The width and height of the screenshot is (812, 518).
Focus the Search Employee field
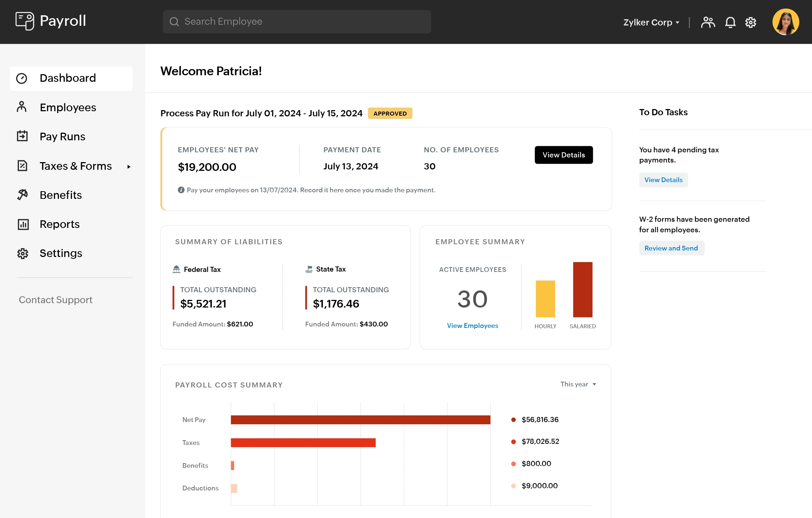[x=297, y=22]
